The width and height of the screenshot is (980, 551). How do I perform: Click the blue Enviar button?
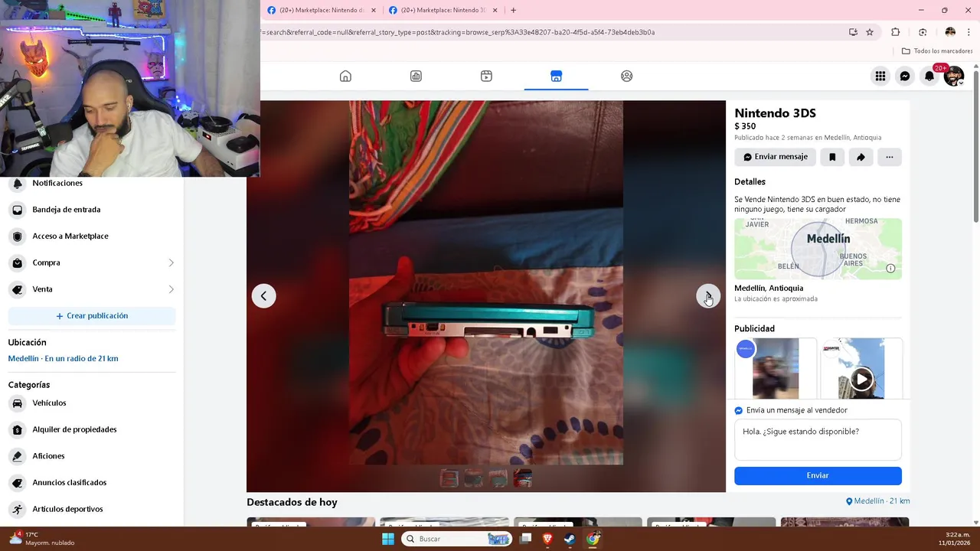pyautogui.click(x=818, y=475)
